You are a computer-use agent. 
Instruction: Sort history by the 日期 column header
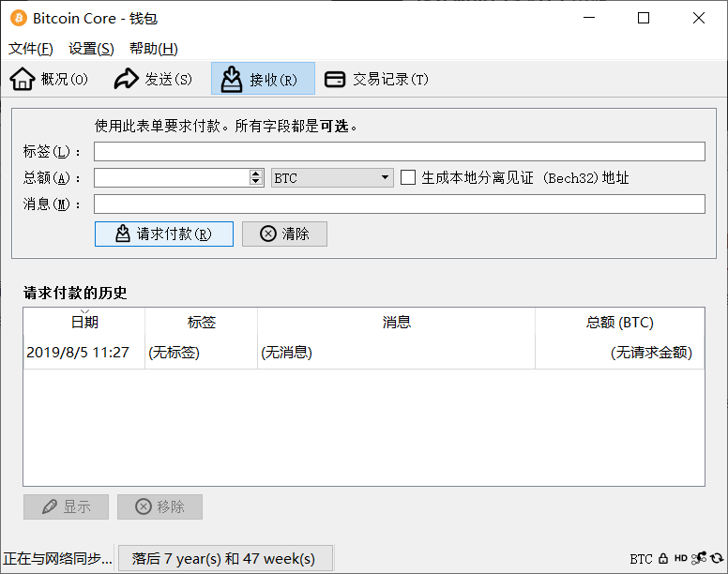point(84,322)
